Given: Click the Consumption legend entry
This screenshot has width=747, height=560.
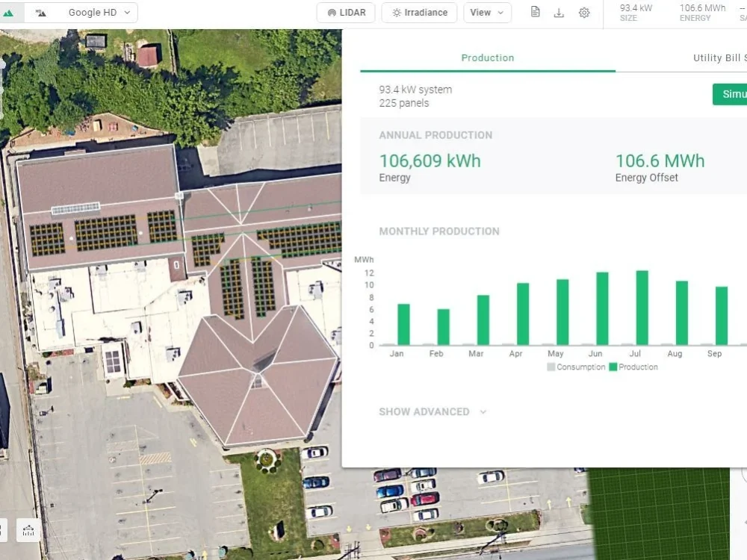Looking at the screenshot, I should coord(576,367).
